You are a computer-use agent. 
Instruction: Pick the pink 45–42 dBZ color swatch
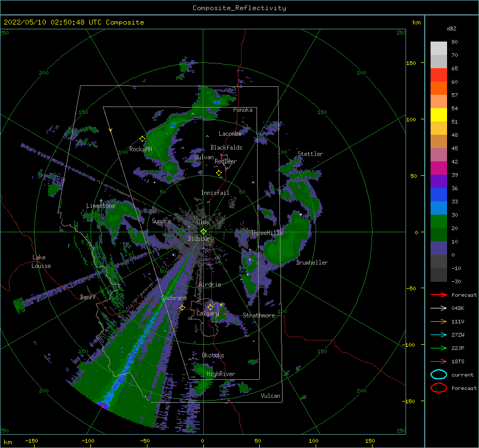(439, 154)
